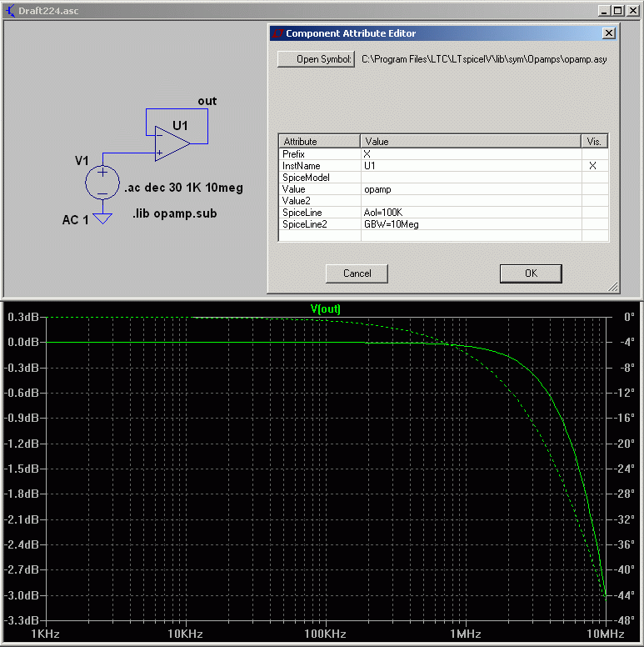Click the 1KHz frequency axis label
The width and height of the screenshot is (644, 647).
[45, 634]
